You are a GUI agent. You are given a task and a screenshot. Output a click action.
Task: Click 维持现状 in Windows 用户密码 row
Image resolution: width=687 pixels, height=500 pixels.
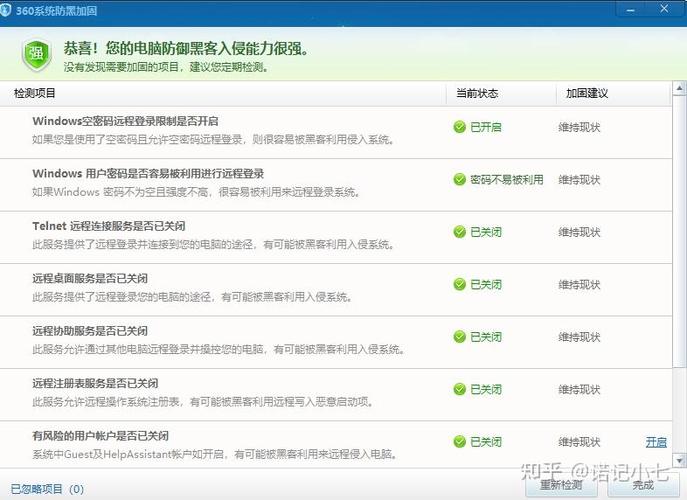(x=579, y=179)
